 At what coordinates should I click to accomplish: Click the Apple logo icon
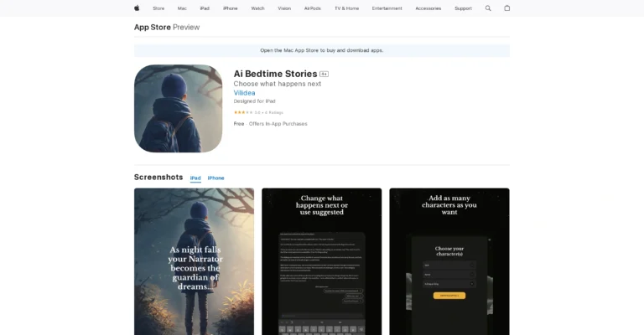tap(137, 8)
